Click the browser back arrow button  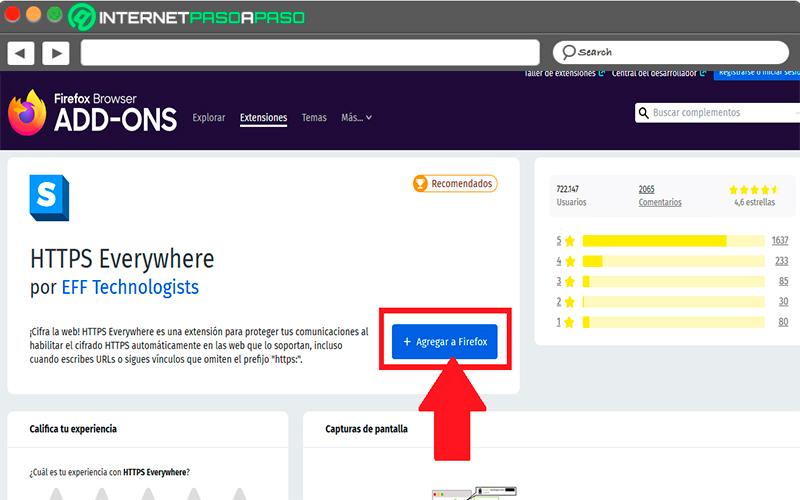click(x=21, y=53)
